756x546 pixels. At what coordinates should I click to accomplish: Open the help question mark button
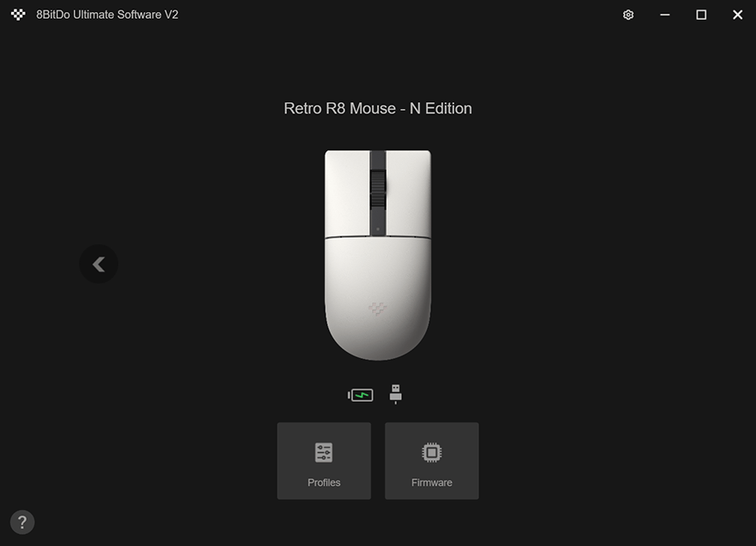tap(22, 522)
